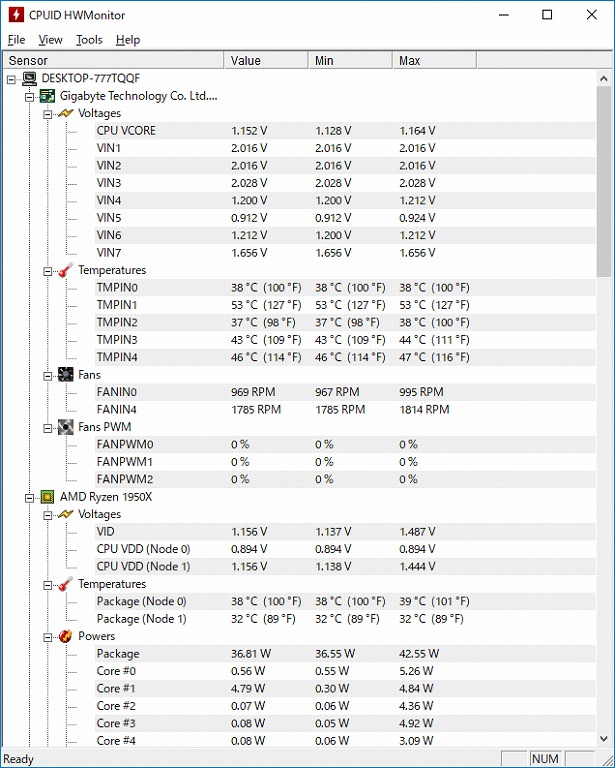
Task: Collapse the Ryzen Temperatures group
Action: click(47, 585)
